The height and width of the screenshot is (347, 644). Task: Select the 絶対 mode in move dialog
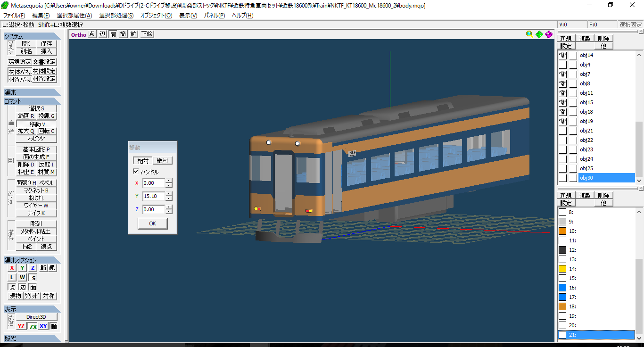[x=163, y=160]
